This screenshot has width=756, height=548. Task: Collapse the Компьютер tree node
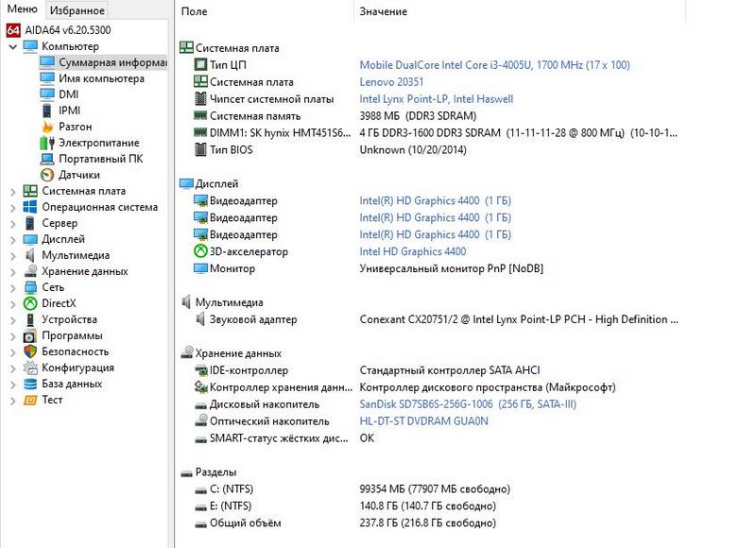click(12, 46)
